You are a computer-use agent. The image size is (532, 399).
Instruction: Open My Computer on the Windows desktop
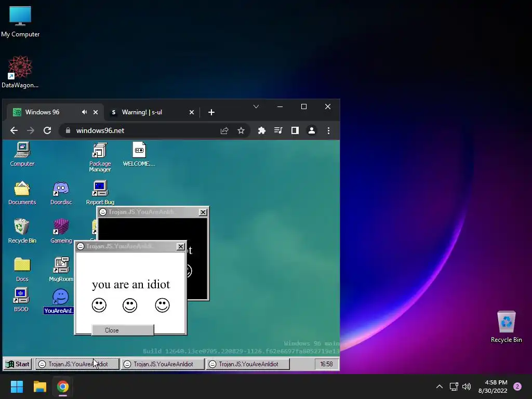[20, 21]
